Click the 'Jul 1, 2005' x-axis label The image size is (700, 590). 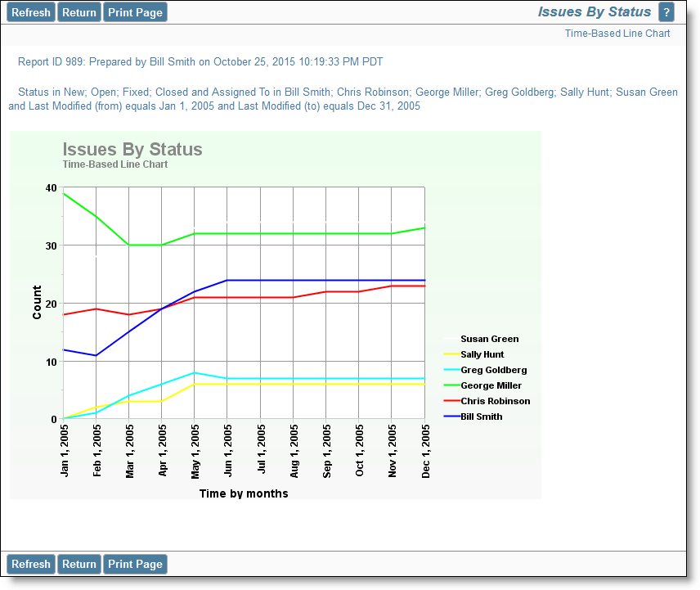(262, 449)
